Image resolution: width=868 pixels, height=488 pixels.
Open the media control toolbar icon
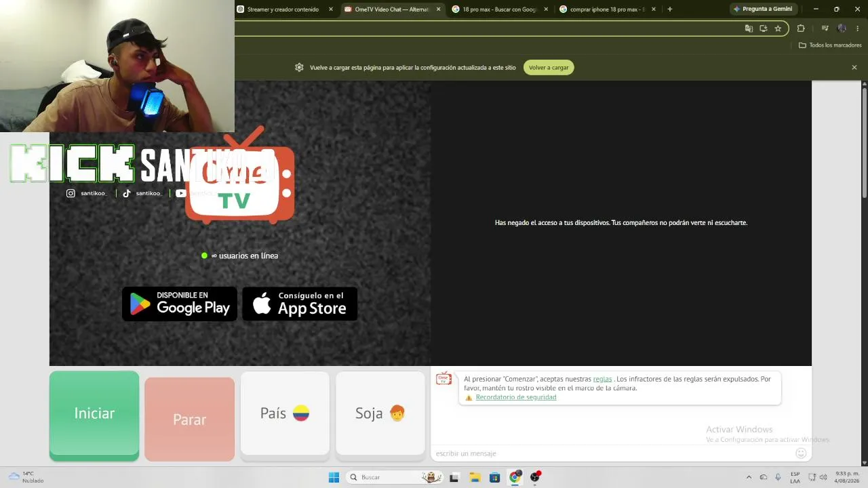(x=825, y=28)
